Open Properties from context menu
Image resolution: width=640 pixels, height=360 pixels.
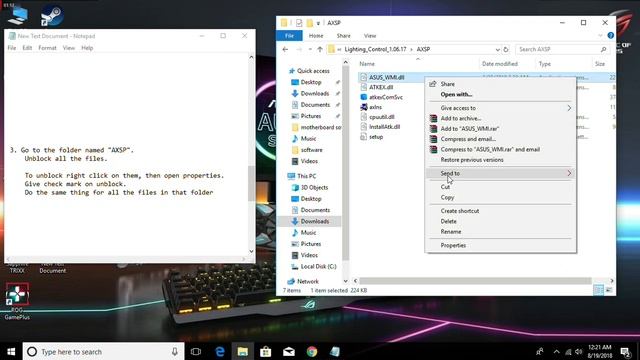point(453,245)
